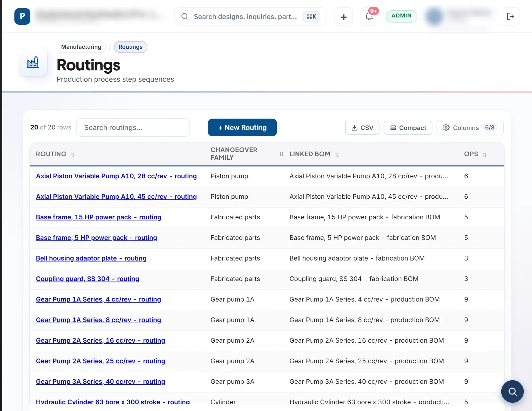This screenshot has height=411, width=532.
Task: Sort by Linked BOM column arrows
Action: point(337,154)
